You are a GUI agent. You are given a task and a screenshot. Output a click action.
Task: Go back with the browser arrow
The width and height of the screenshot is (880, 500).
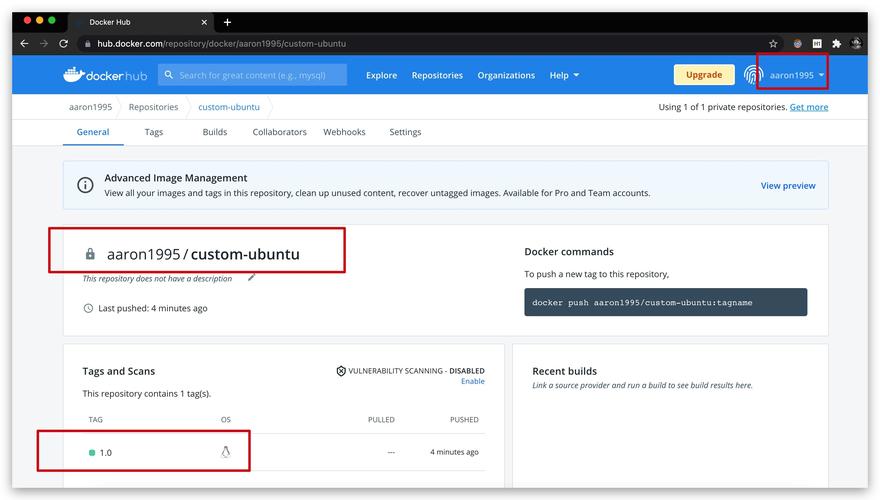coord(24,43)
